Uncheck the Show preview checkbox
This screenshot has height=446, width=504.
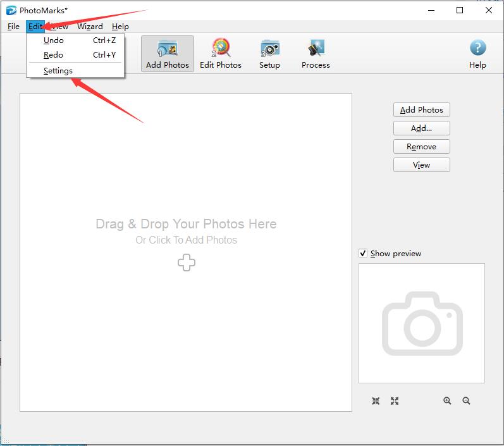pyautogui.click(x=363, y=254)
